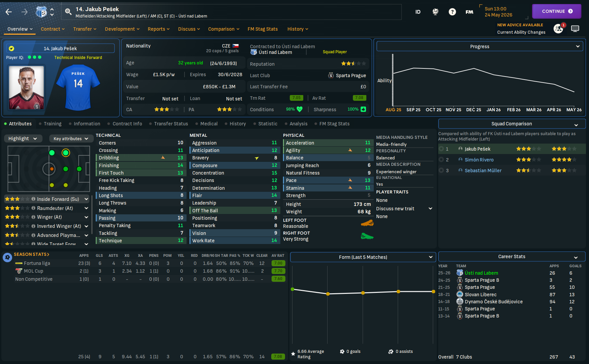Select radio button next to Simón Rivero

441,160
